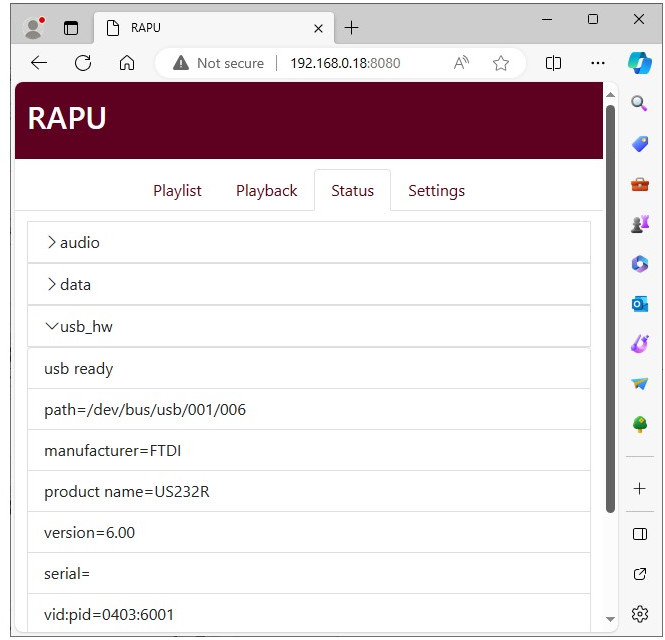Toggle the sidebar panel layout icon
This screenshot has width=665, height=640.
click(640, 534)
